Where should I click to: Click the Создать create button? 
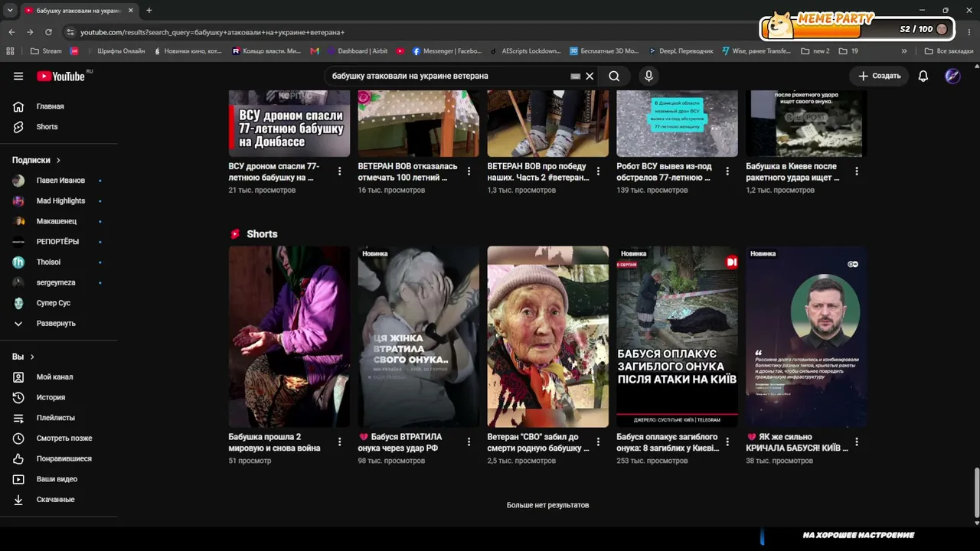879,76
